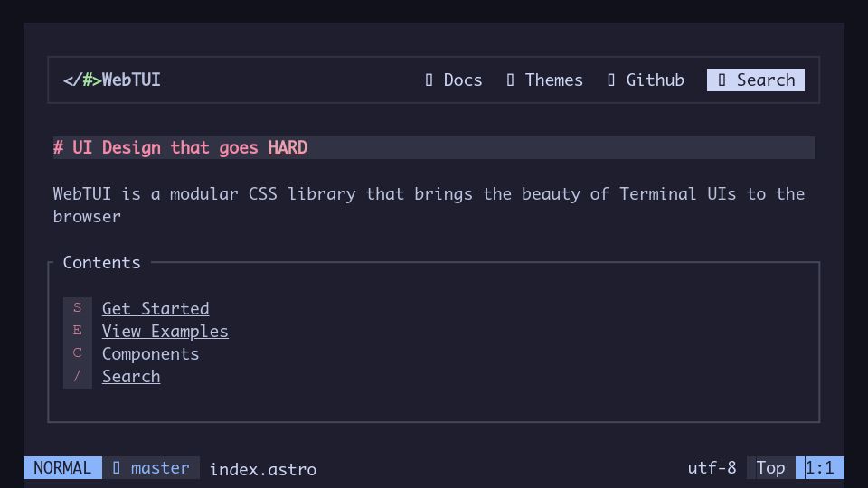Open the Get Started contents link
This screenshot has width=868, height=488.
pyautogui.click(x=156, y=308)
